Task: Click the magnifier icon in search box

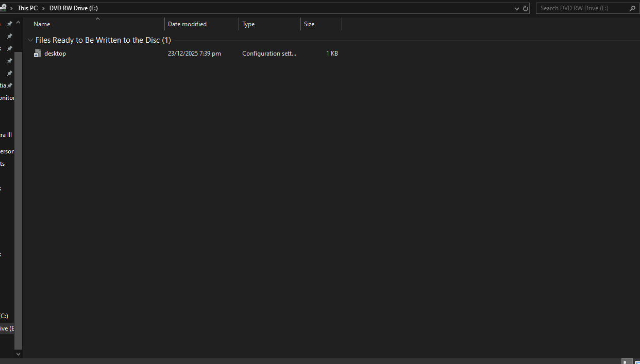Action: point(632,8)
